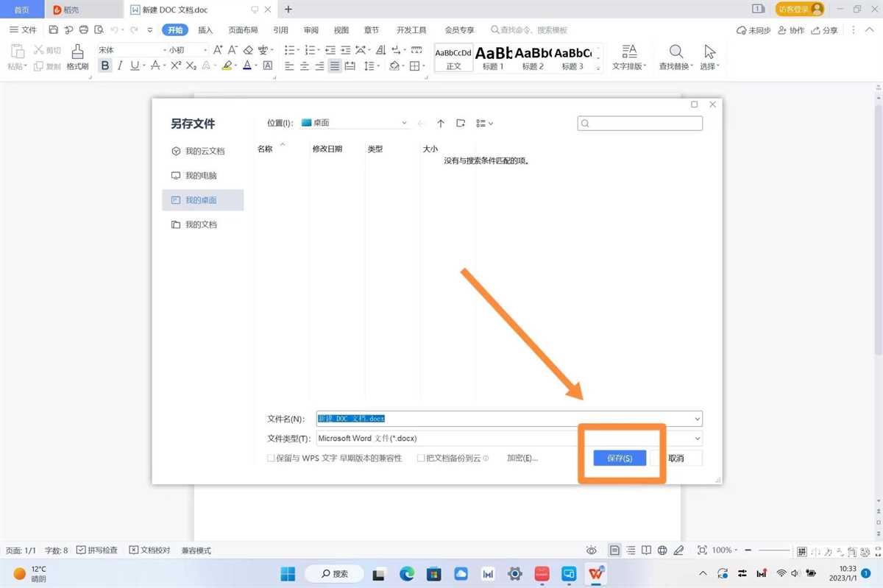Open the 文件类型 file type dropdown
The image size is (883, 588).
[697, 439]
